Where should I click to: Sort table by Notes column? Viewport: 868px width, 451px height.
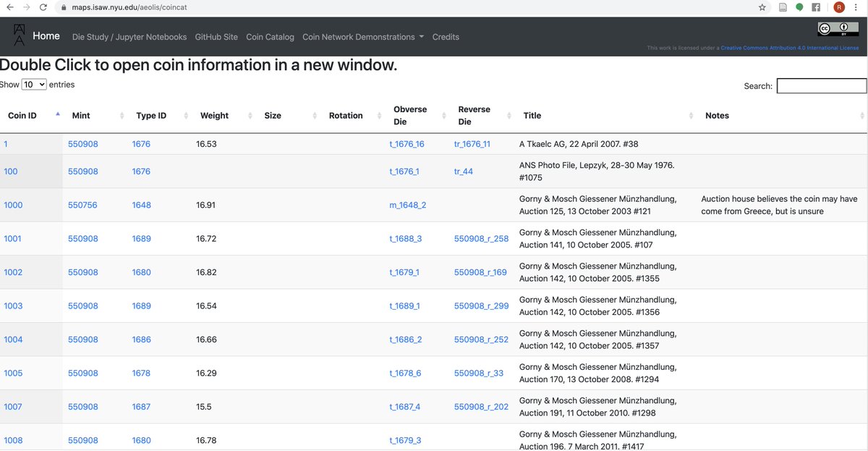[783, 116]
